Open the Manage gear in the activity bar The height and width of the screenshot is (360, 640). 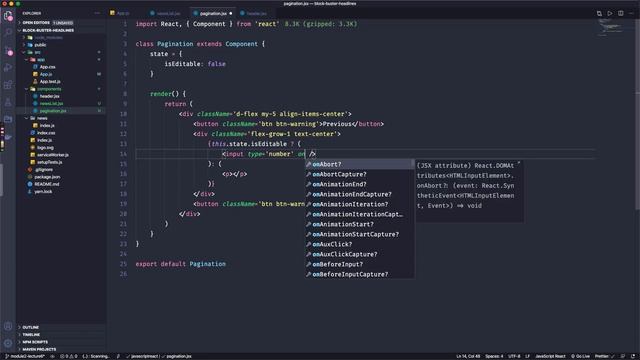tap(8, 343)
